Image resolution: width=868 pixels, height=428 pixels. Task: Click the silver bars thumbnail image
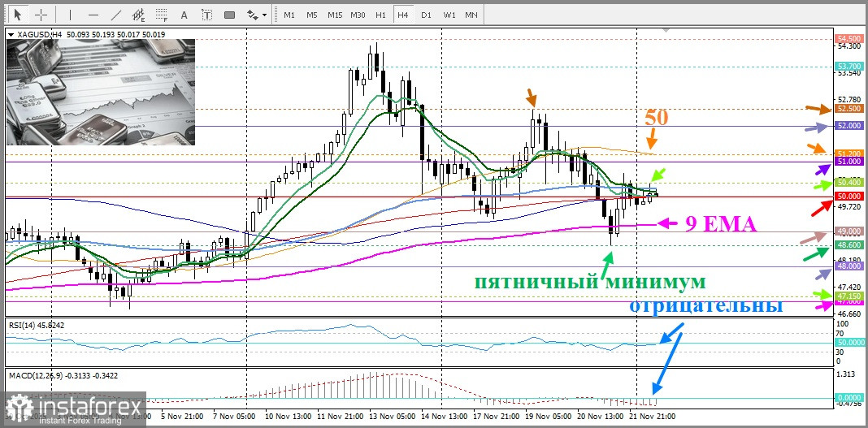[x=102, y=93]
